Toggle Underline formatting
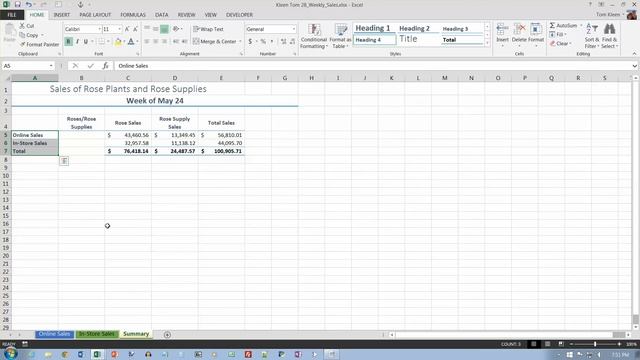The image size is (640, 360). click(86, 41)
